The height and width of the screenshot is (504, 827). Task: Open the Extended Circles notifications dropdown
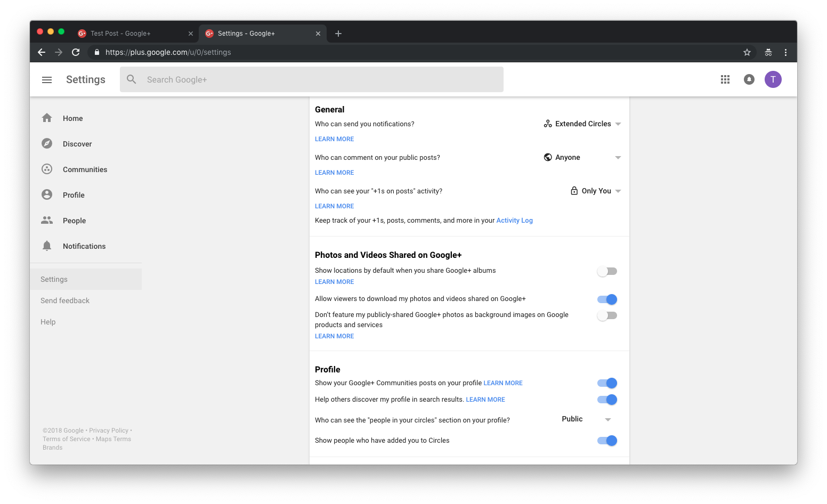click(x=582, y=124)
